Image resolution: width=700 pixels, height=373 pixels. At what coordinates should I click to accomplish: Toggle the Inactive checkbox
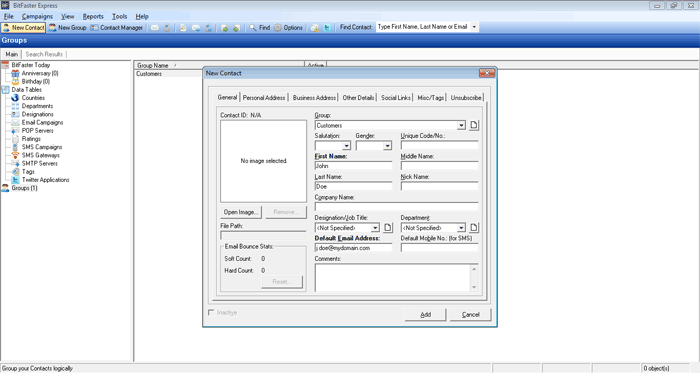click(x=211, y=312)
